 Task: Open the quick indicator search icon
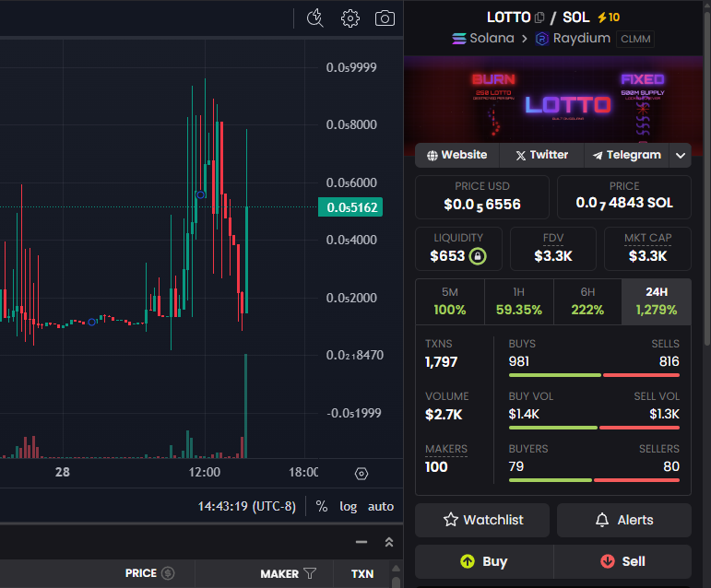tap(314, 18)
